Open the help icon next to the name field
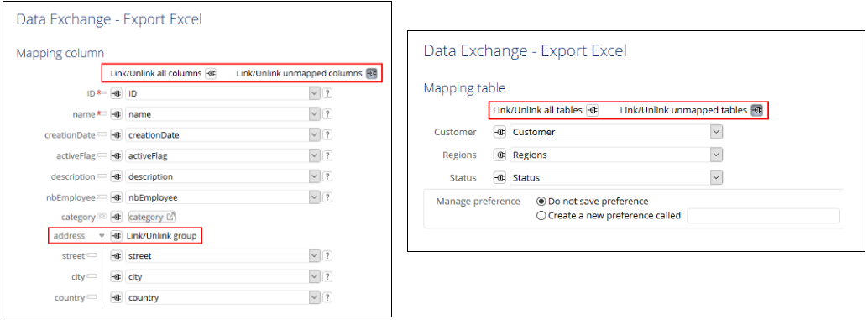Viewport: 868px width, 320px height. click(327, 114)
